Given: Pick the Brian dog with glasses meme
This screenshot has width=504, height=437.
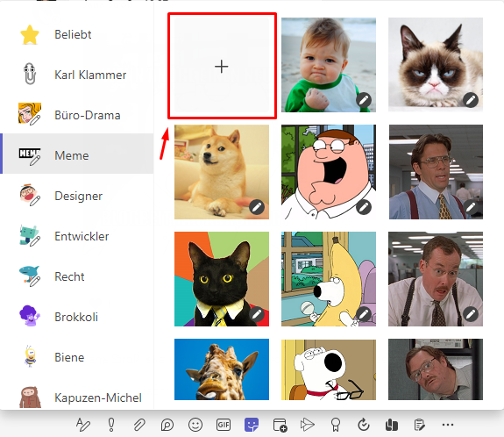Looking at the screenshot, I should tap(329, 369).
